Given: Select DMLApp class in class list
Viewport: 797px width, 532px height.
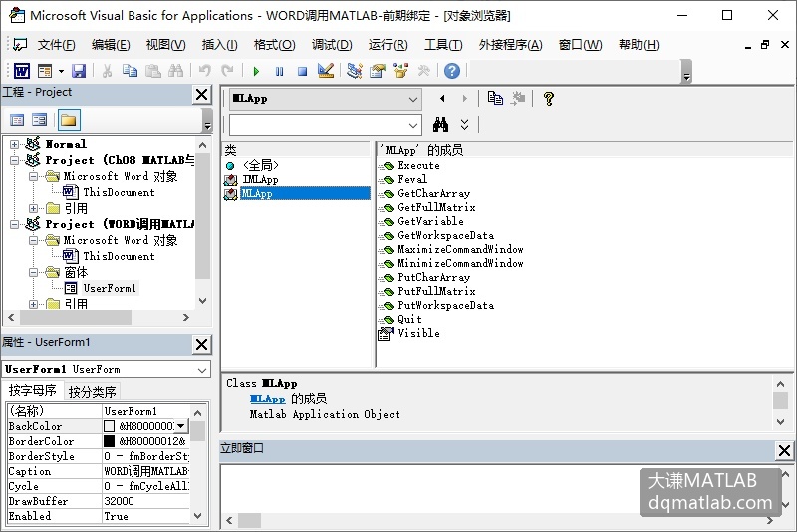Looking at the screenshot, I should [x=260, y=180].
